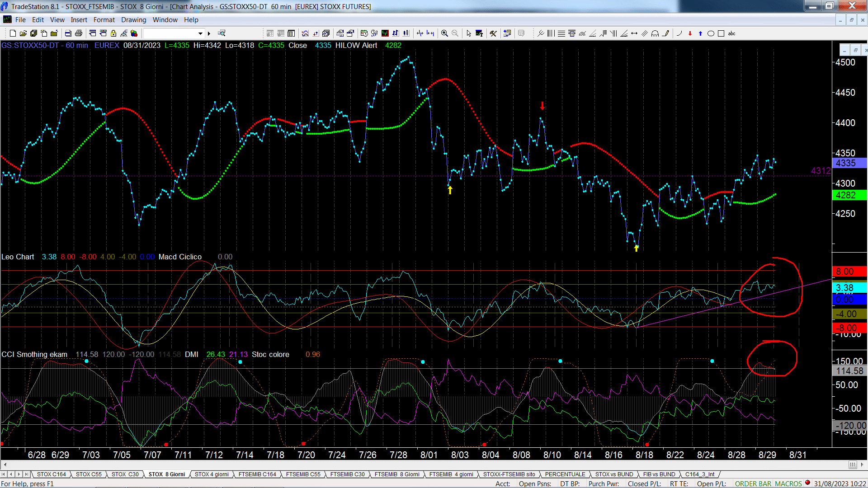The height and width of the screenshot is (488, 868).
Task: Click the increase bar spacing icon
Action: tap(430, 33)
